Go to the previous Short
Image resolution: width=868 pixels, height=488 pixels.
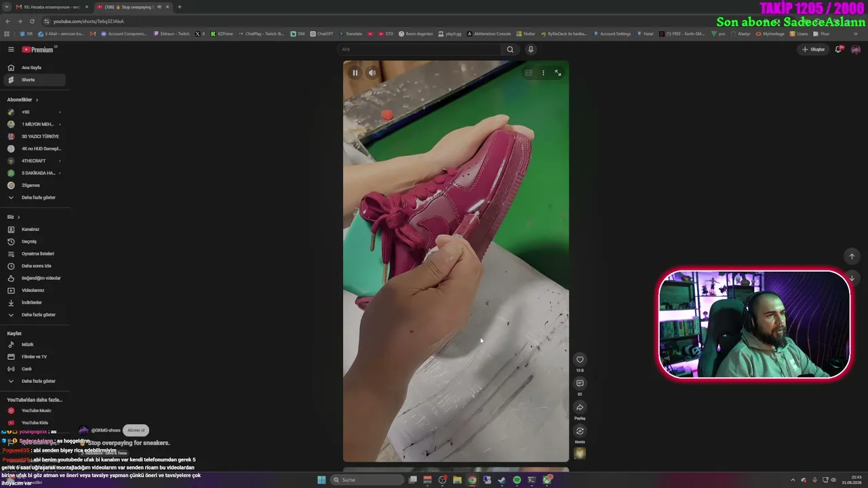click(x=852, y=256)
